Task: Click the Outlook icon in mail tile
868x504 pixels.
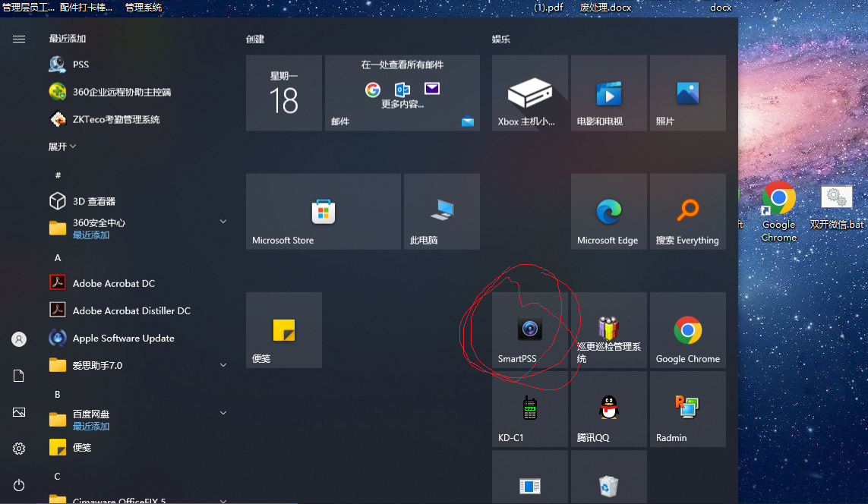Action: (x=402, y=89)
